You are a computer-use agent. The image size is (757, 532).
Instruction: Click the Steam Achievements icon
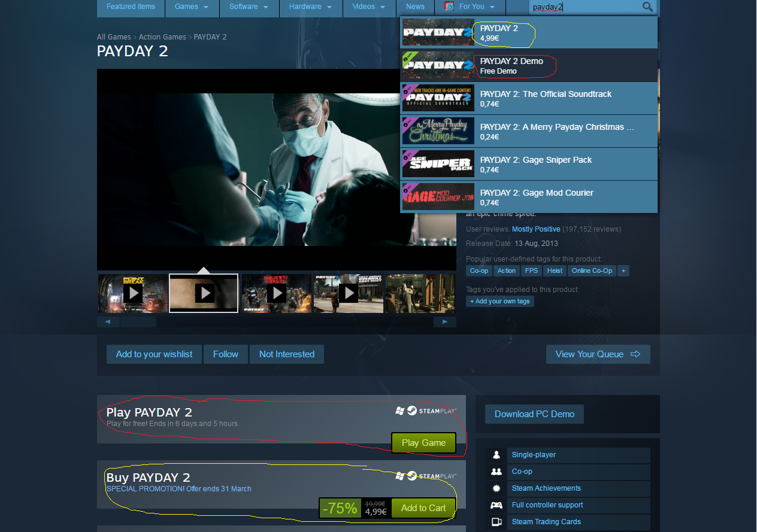point(496,488)
